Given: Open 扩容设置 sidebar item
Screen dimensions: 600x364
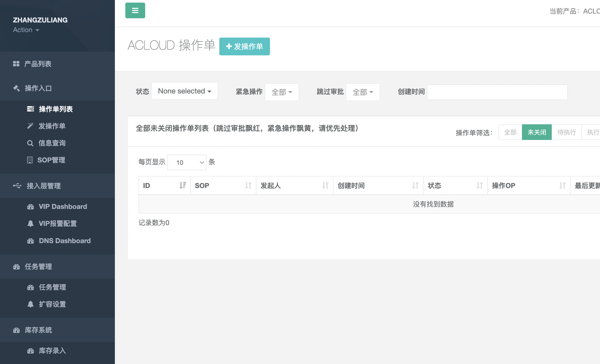Looking at the screenshot, I should pyautogui.click(x=57, y=304).
